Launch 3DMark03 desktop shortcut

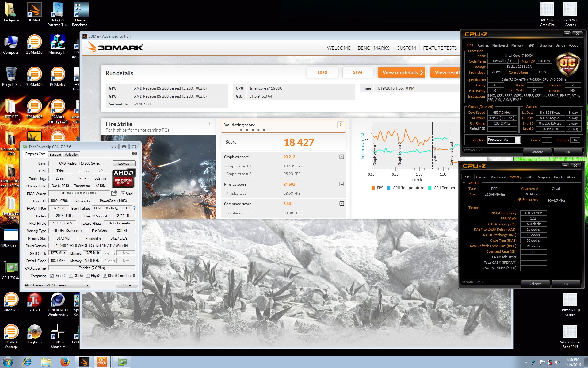pyautogui.click(x=34, y=45)
